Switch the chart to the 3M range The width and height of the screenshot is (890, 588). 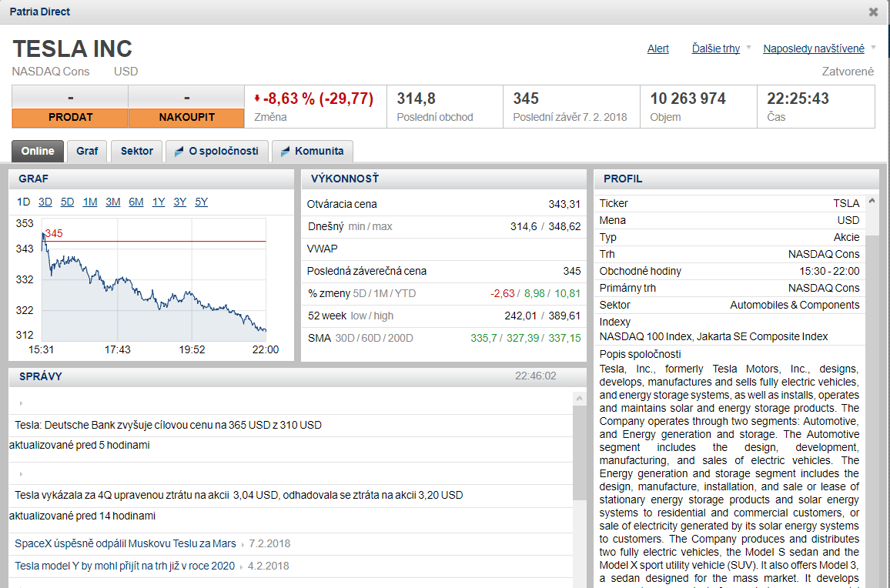point(113,202)
